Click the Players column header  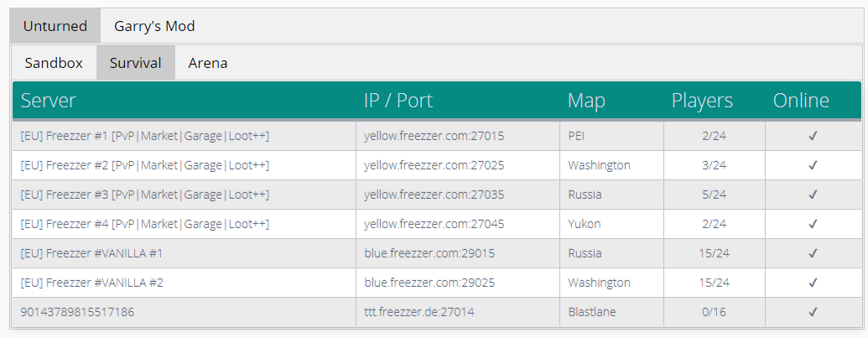(702, 101)
